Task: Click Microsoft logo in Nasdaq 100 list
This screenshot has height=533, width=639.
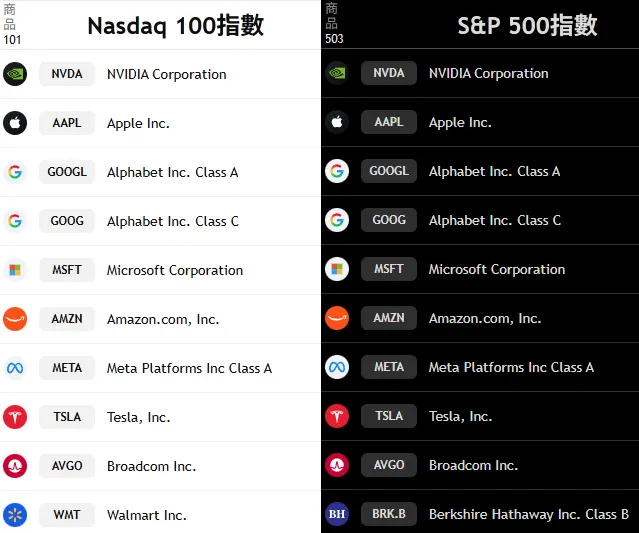Action: [15, 270]
